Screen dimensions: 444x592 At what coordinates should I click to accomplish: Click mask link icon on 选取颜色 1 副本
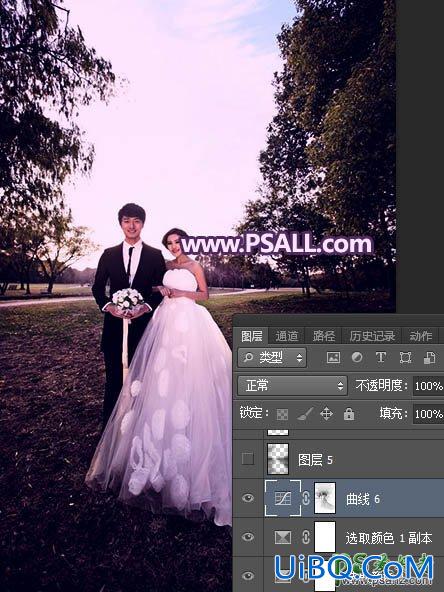306,537
